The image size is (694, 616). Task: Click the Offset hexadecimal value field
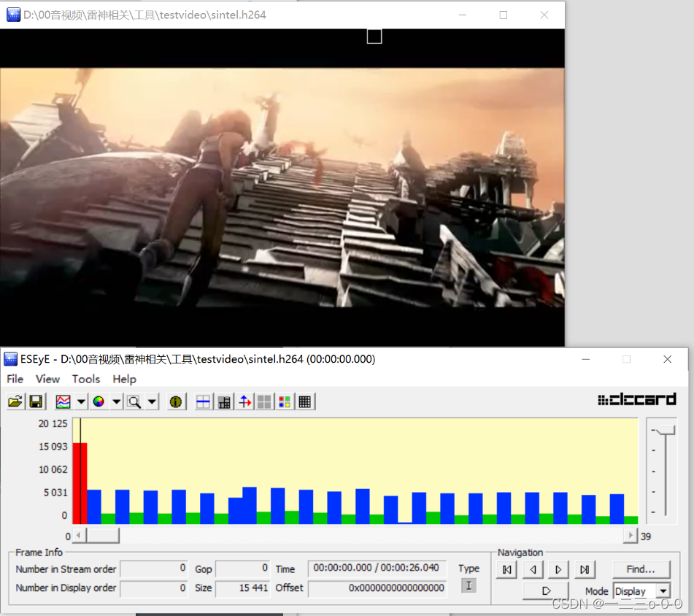click(377, 588)
